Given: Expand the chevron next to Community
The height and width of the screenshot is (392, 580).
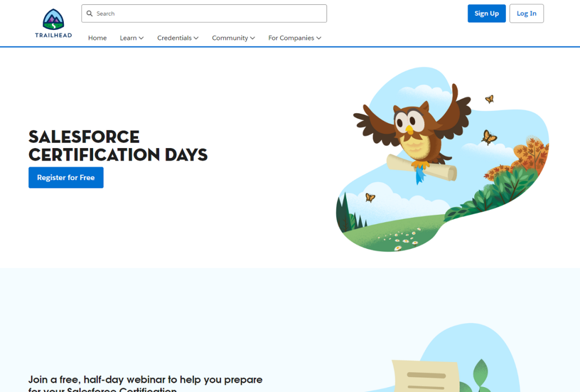Looking at the screenshot, I should 253,38.
